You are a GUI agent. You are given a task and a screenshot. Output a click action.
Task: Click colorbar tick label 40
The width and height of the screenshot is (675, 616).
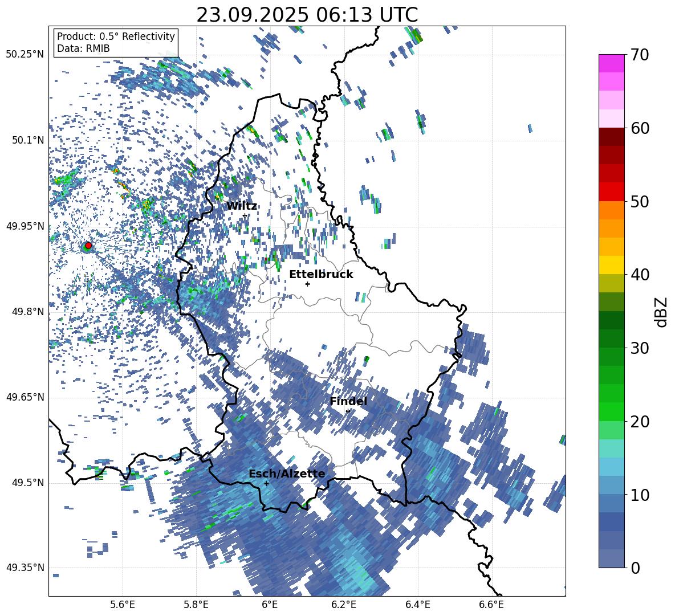click(x=639, y=275)
